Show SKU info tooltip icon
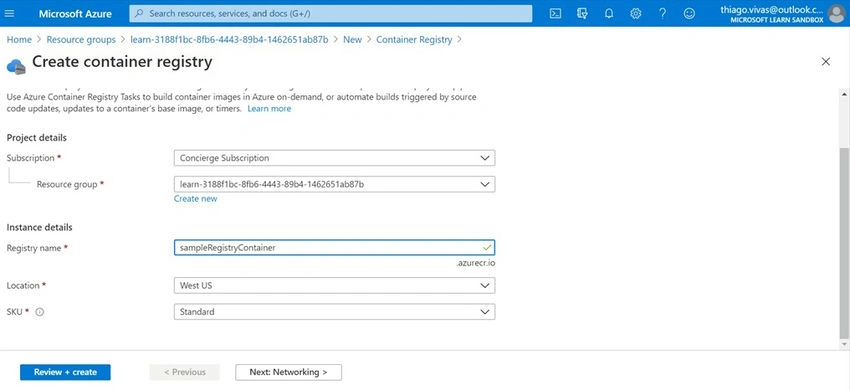The height and width of the screenshot is (390, 850). point(40,312)
